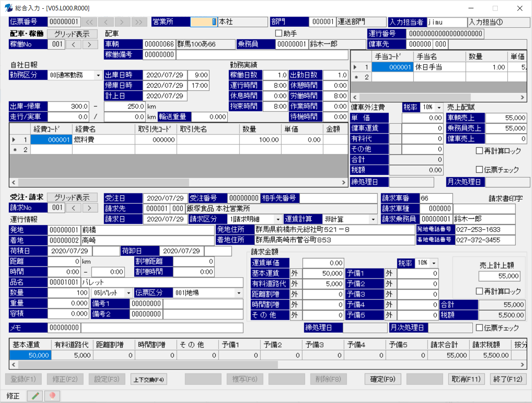Click the right scroll arrow of the 経費 grid
Image resolution: width=532 pixels, height=403 pixels.
344,182
